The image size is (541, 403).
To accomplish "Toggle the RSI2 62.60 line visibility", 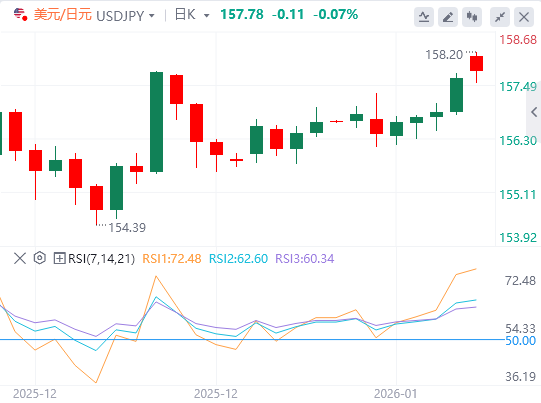I will click(238, 258).
